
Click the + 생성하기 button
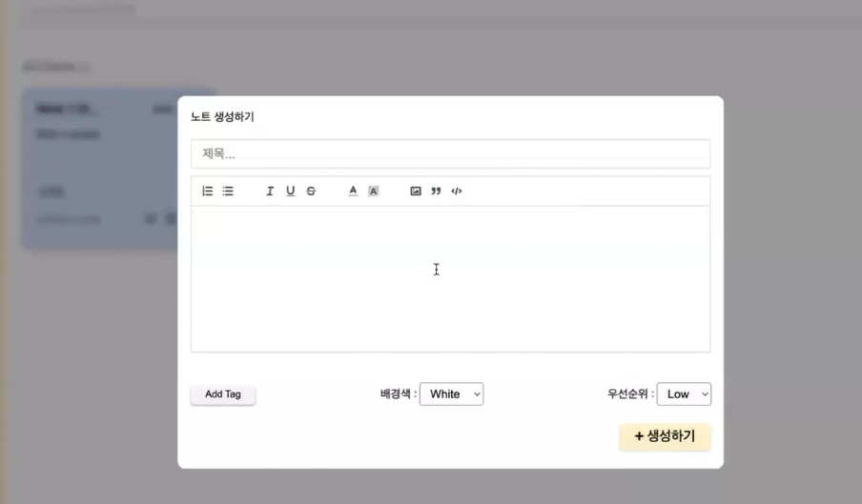(665, 436)
